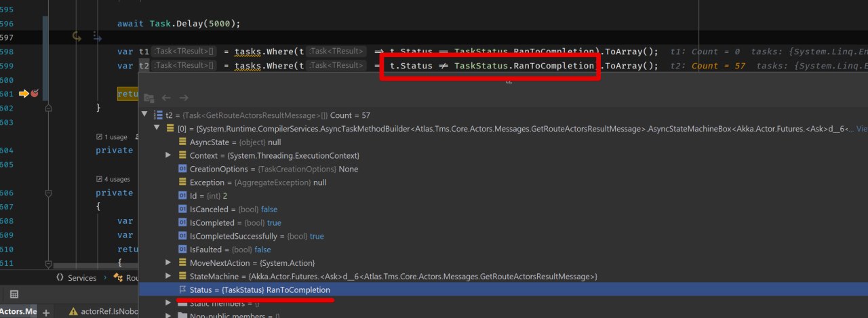Collapse the t2 root node
The image size is (868, 318).
click(x=144, y=115)
